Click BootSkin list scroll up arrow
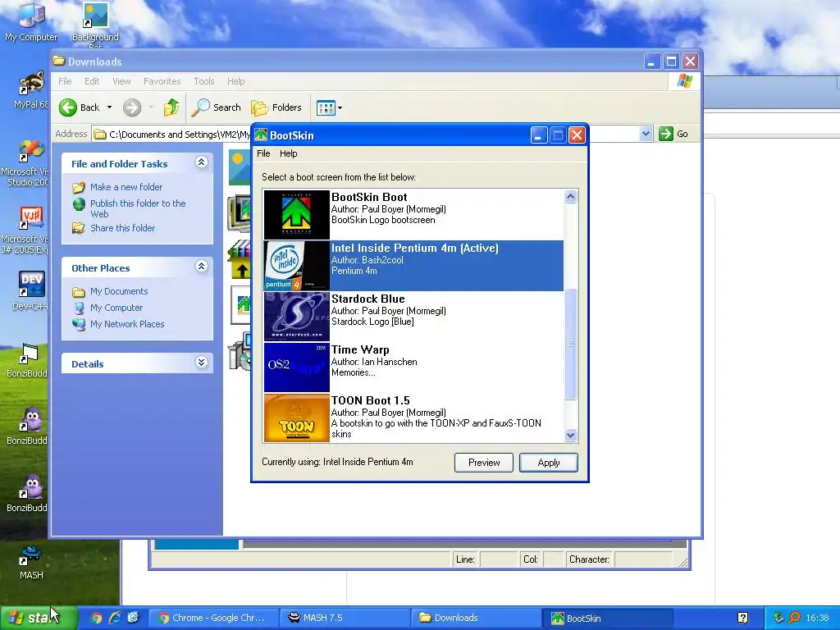840x630 pixels. (x=571, y=197)
